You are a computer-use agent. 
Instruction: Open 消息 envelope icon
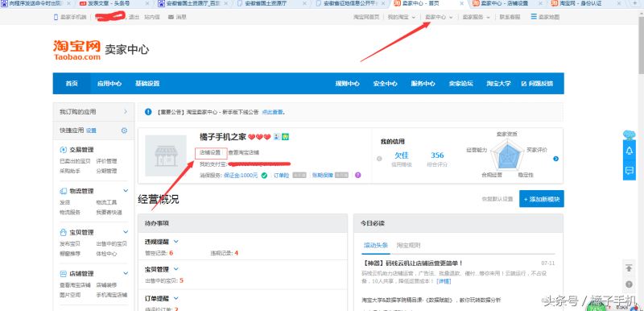click(171, 17)
